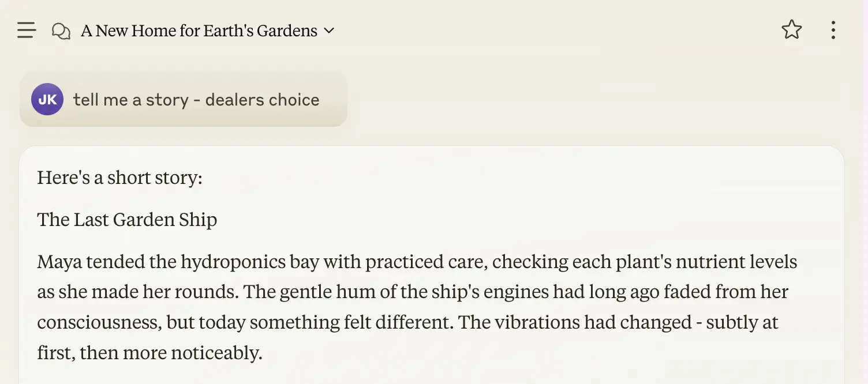
Task: Open the three-dot more options menu
Action: [x=833, y=30]
